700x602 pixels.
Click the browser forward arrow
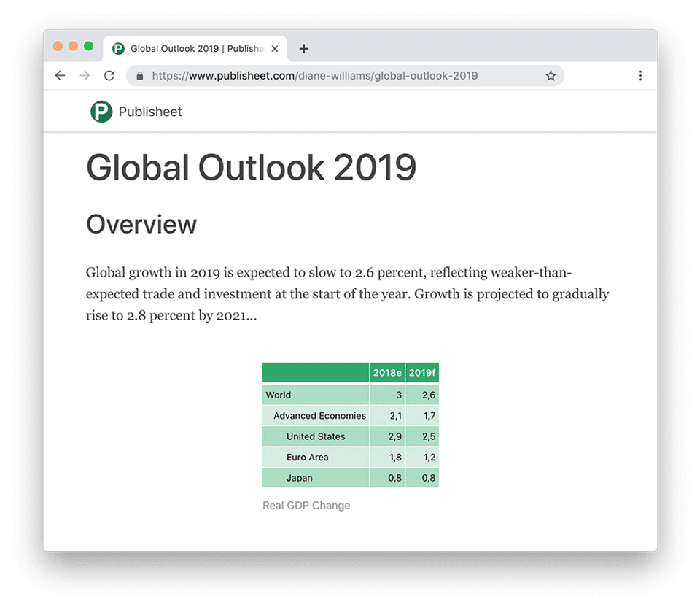click(x=85, y=75)
